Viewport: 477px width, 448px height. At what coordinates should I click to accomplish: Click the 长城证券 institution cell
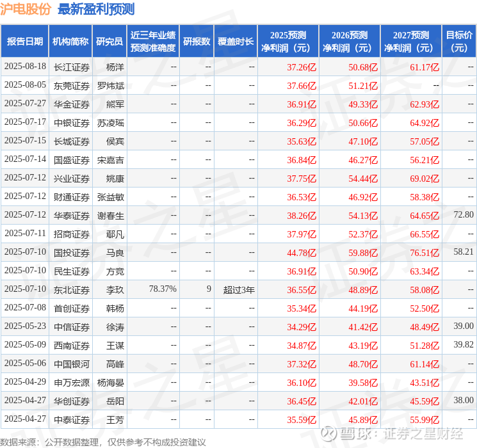point(72,141)
